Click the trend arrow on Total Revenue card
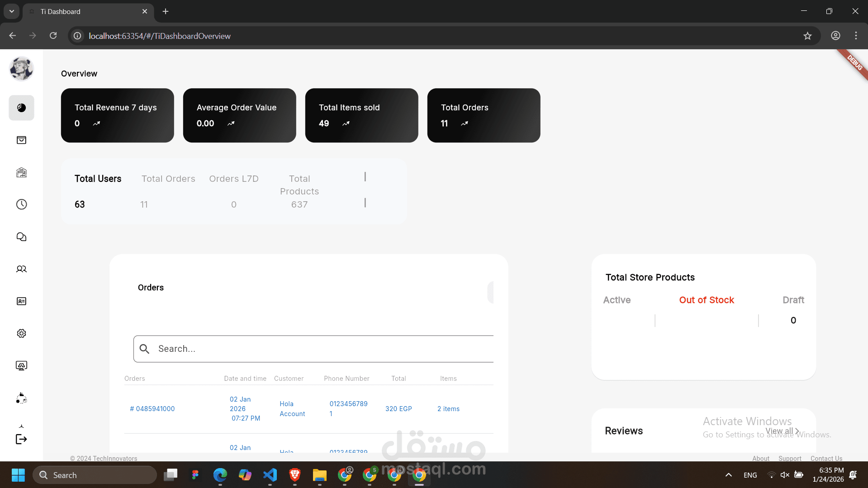The image size is (868, 488). pos(96,123)
